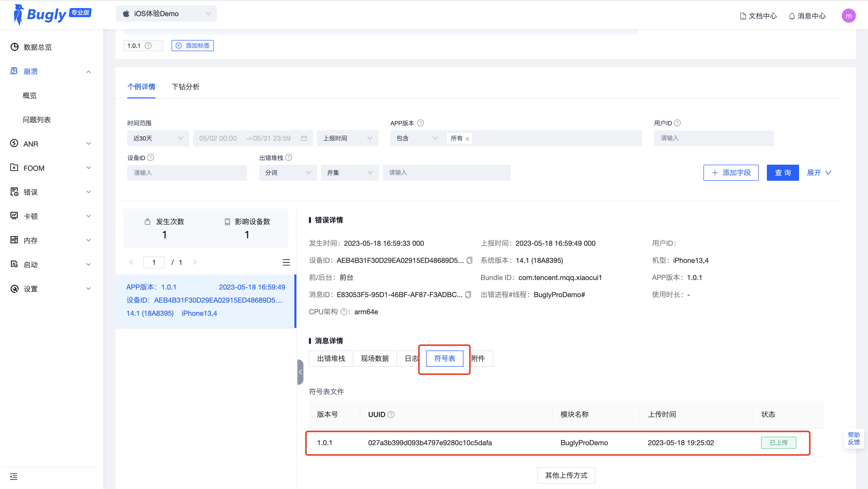Collapse sidebar with bottom-left menu icon
The image size is (868, 489).
coord(14,476)
